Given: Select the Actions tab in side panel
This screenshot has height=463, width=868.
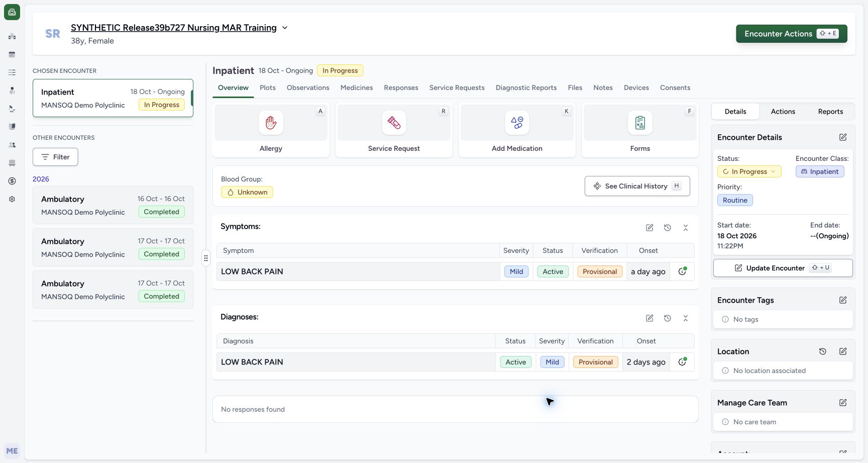Looking at the screenshot, I should (x=783, y=112).
